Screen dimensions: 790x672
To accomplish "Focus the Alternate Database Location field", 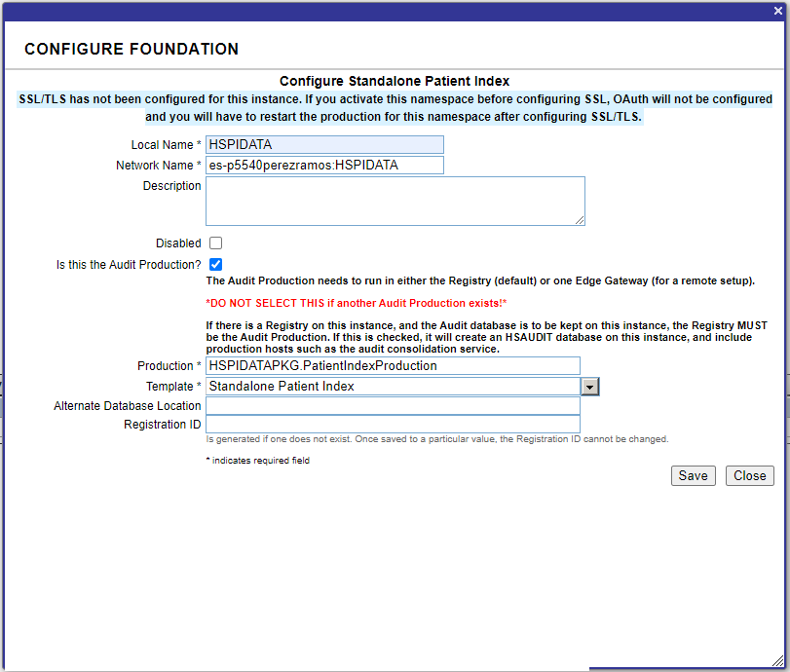I will point(392,406).
